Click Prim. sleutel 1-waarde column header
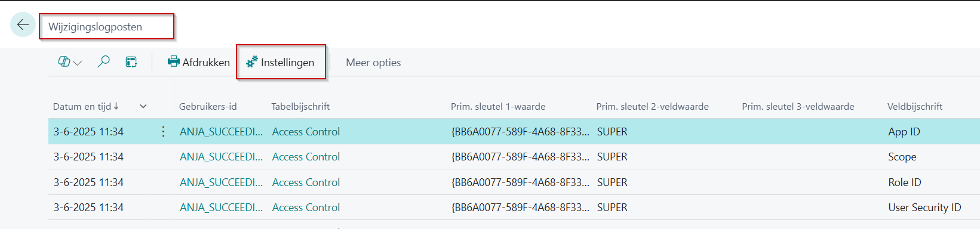 click(x=498, y=107)
